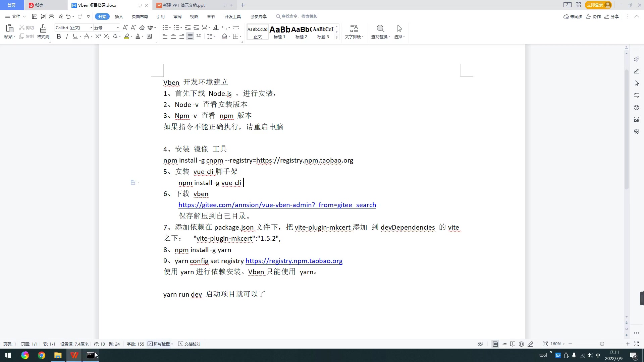This screenshot has width=644, height=362.
Task: Click the 协作 collaborate button
Action: point(593,16)
